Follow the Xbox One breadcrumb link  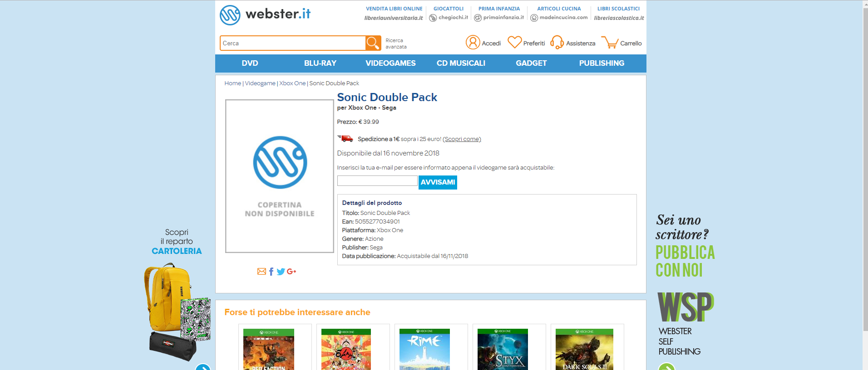coord(292,83)
